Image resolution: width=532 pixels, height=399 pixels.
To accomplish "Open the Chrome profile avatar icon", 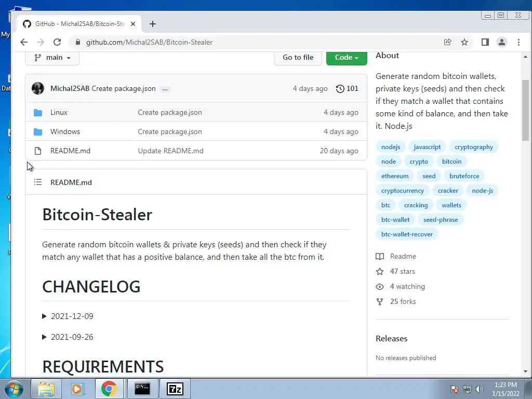I will coord(501,42).
